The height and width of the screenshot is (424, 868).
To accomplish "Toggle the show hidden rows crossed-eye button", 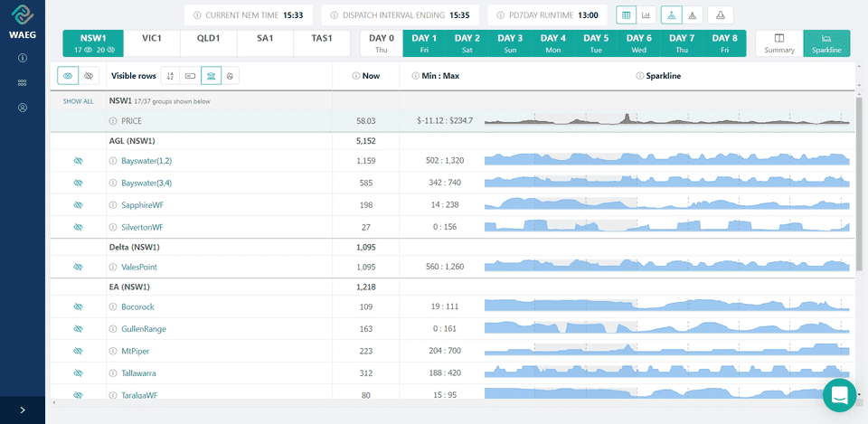I will point(89,76).
